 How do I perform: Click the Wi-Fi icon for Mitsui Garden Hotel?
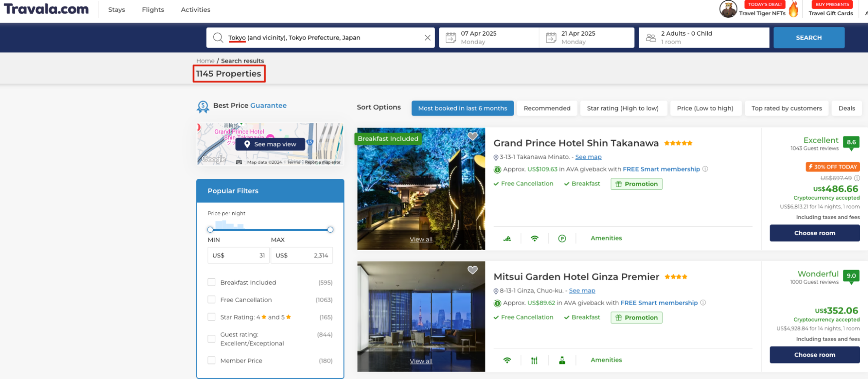tap(507, 360)
